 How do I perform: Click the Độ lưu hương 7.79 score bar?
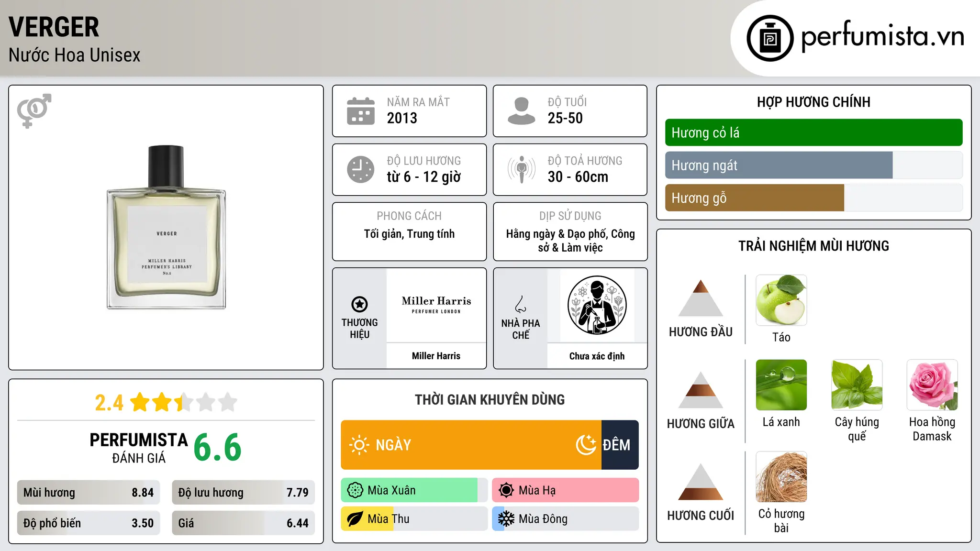[x=243, y=493]
